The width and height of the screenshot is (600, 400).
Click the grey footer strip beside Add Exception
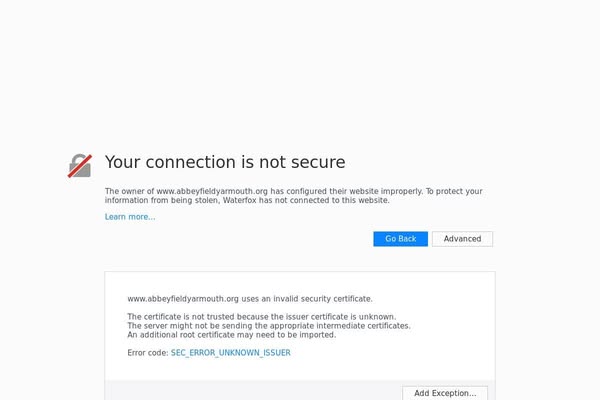(x=250, y=390)
